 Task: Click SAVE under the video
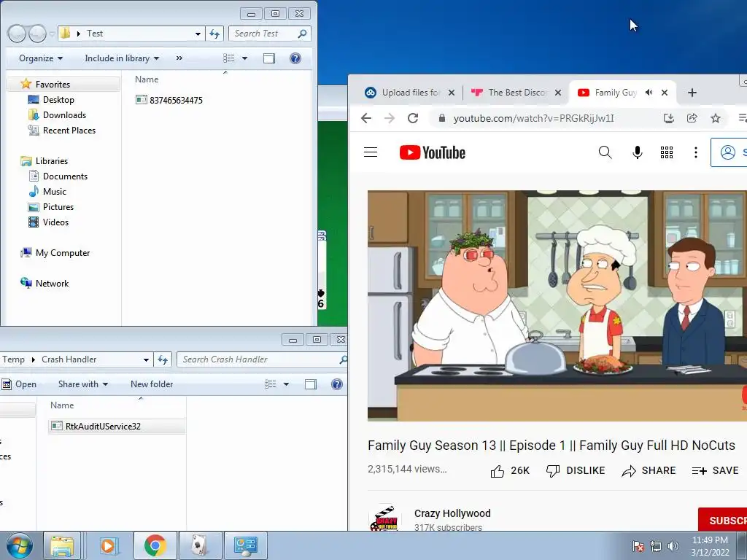click(715, 470)
